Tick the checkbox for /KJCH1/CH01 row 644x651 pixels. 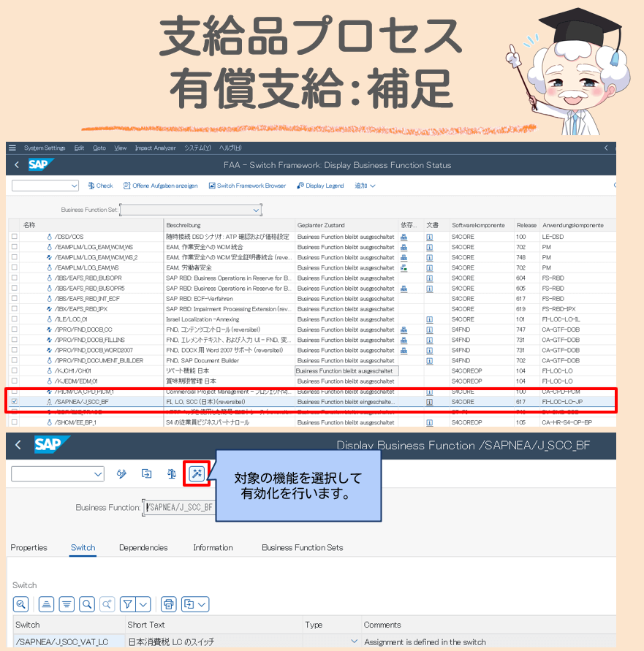(x=15, y=370)
